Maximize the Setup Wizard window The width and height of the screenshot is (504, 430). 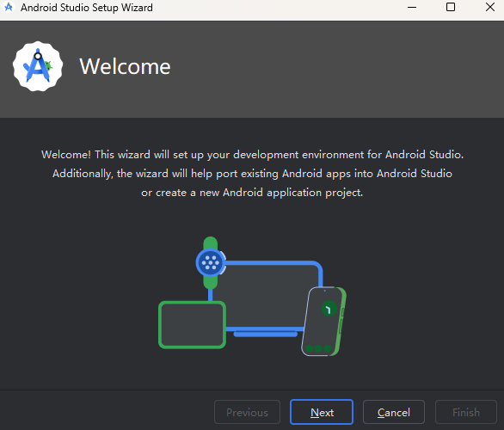click(451, 7)
